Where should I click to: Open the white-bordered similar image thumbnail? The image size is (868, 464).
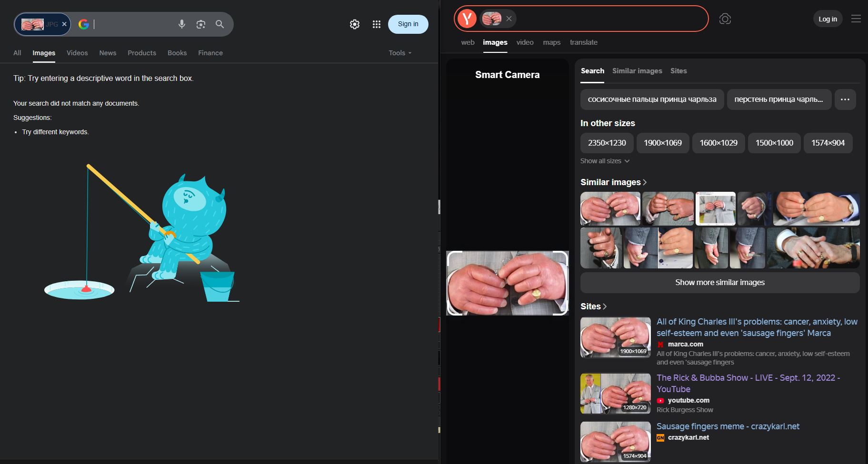click(x=716, y=208)
